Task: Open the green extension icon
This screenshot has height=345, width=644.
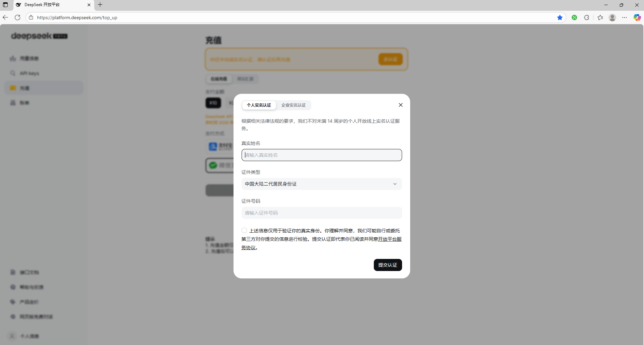Action: (574, 17)
